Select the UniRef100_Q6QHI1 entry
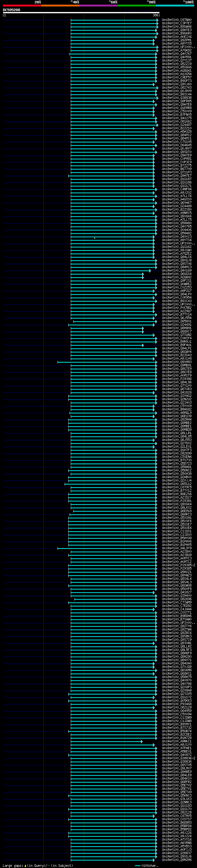 pyautogui.click(x=177, y=674)
